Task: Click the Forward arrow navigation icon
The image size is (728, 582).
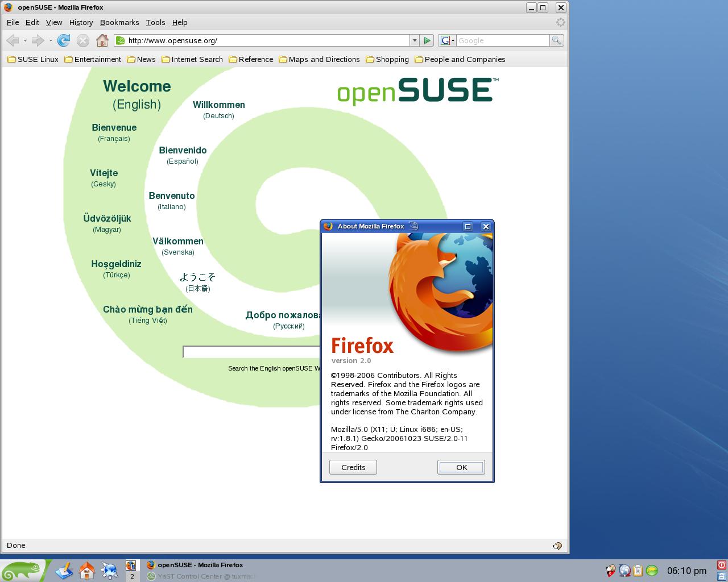Action: point(38,40)
